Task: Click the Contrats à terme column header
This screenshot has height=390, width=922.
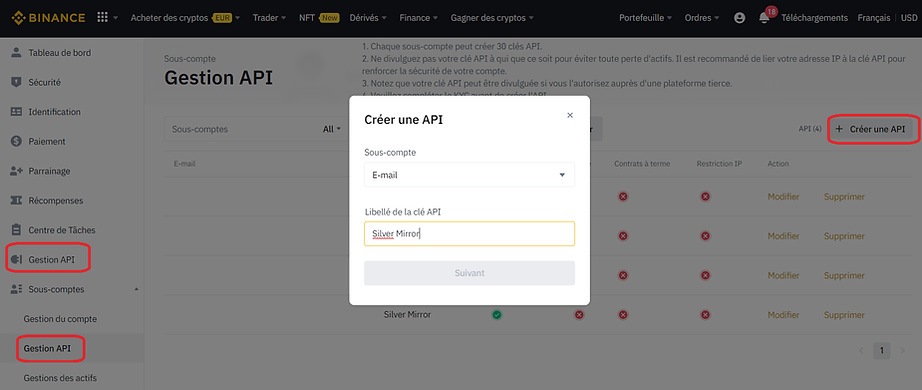Action: [642, 164]
